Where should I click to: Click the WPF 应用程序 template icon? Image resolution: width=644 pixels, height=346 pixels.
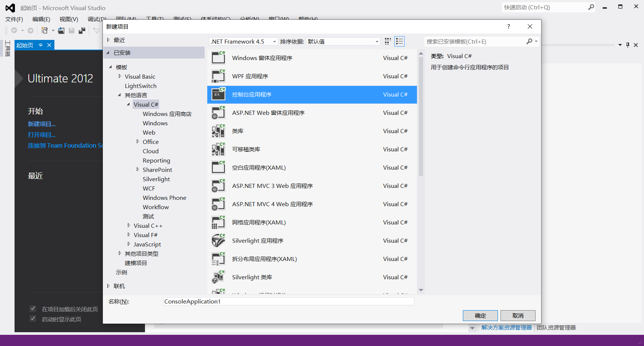tap(218, 76)
